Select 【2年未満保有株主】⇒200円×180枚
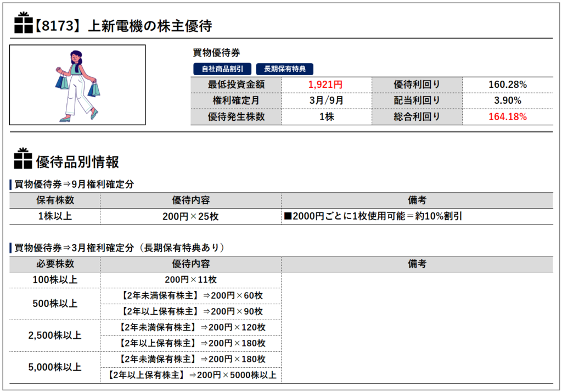The image size is (562, 392). tap(190, 359)
